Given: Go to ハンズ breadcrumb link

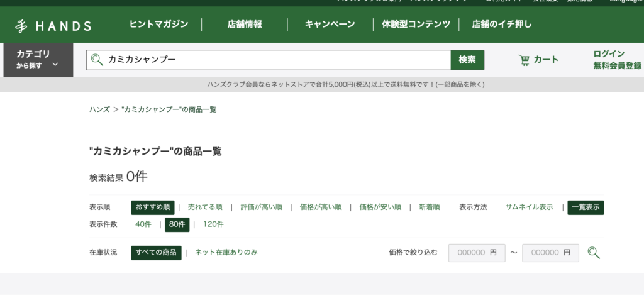Looking at the screenshot, I should point(99,109).
